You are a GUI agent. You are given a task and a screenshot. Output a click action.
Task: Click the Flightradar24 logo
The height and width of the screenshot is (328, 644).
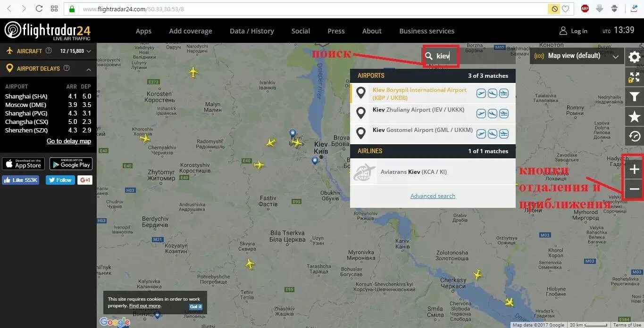click(x=47, y=31)
